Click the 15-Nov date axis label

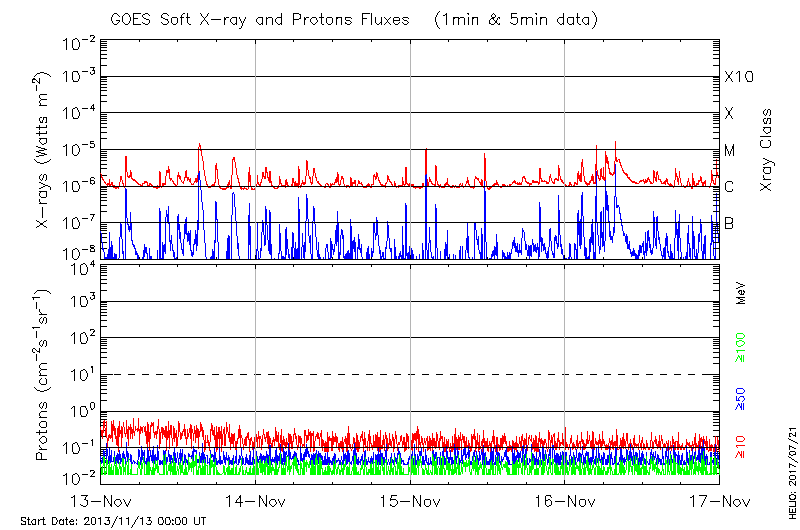pos(410,500)
